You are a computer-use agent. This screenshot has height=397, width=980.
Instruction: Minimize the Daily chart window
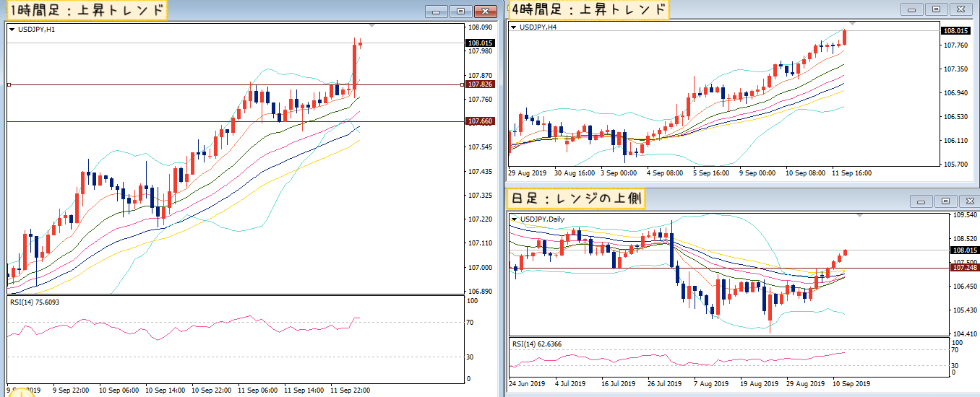(921, 201)
